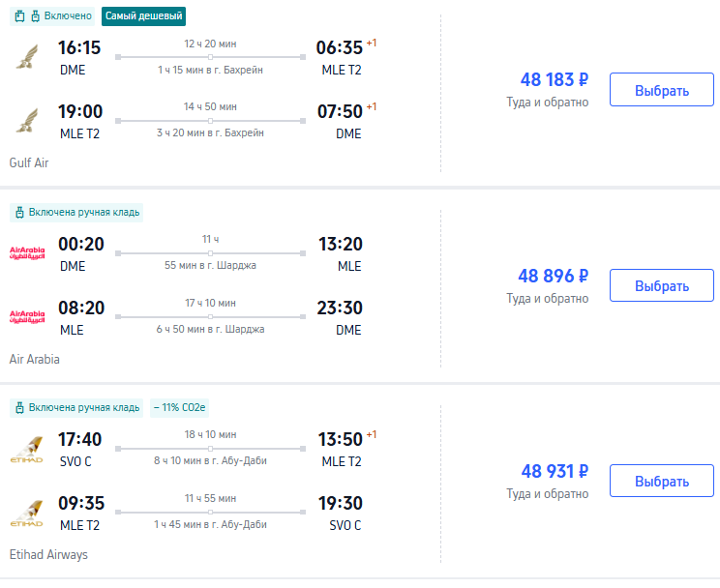Click the '– 11% CO2e' emissions tag
The image size is (720, 588).
click(x=181, y=407)
